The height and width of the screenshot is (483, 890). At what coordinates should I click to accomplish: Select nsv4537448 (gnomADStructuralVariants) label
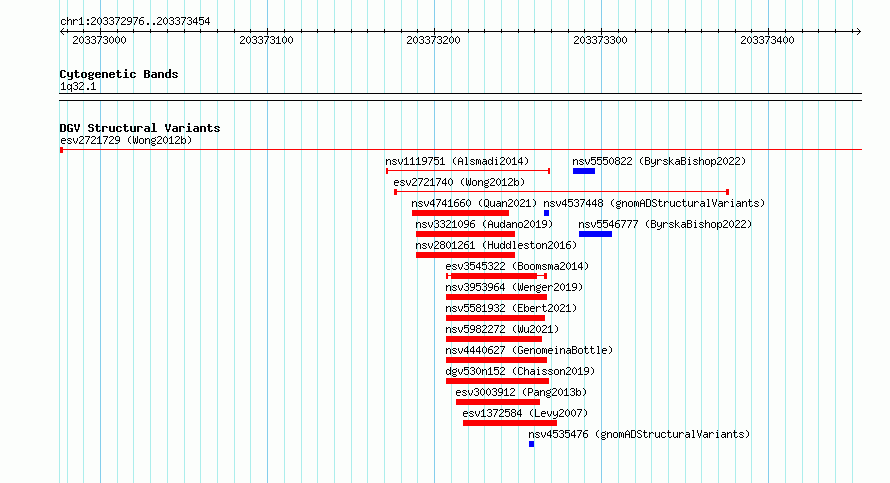pos(654,203)
